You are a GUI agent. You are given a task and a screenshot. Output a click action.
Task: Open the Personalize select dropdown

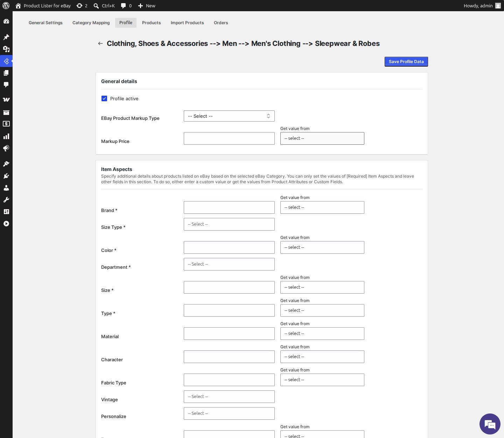pos(229,413)
